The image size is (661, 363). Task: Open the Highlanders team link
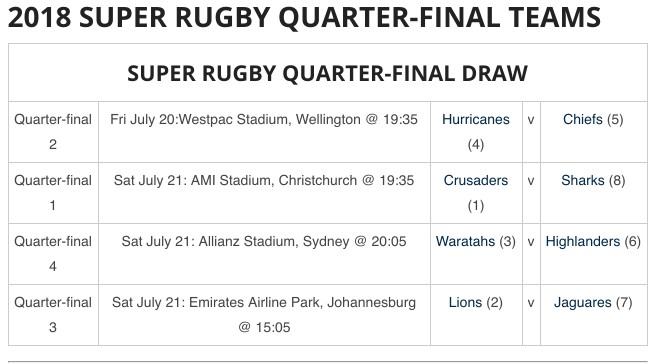coord(583,242)
